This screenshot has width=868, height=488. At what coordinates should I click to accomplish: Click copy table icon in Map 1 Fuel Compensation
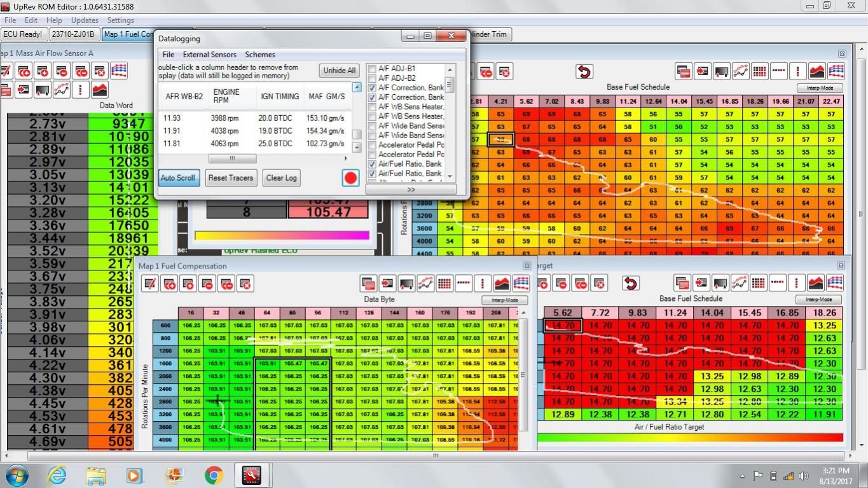click(x=368, y=284)
